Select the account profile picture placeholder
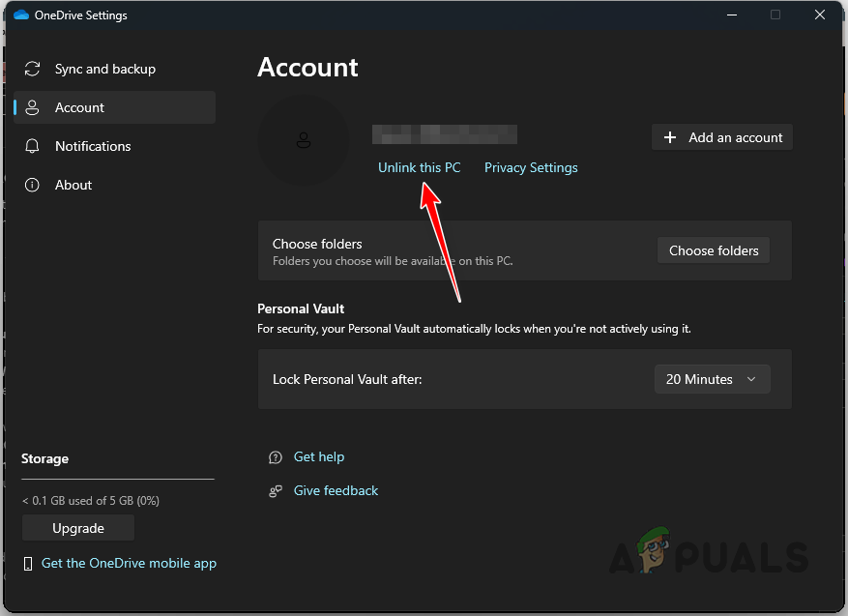The height and width of the screenshot is (616, 848). [304, 140]
